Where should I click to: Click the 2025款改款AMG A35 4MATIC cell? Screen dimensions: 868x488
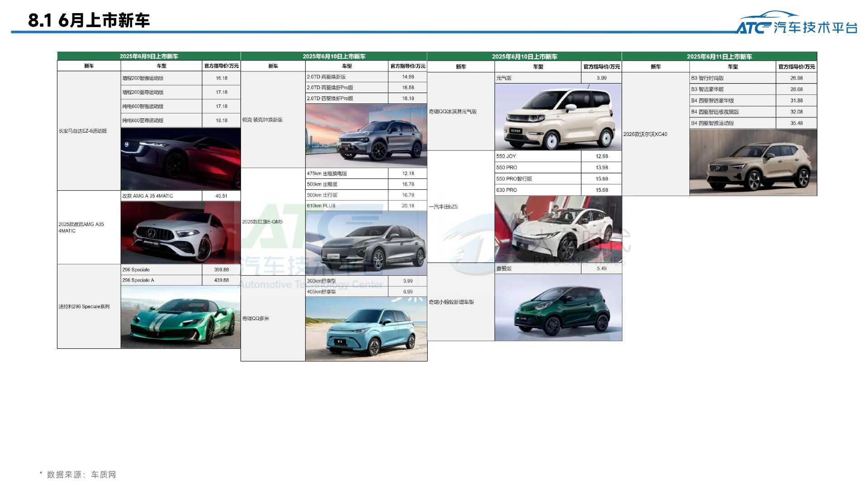coord(89,227)
